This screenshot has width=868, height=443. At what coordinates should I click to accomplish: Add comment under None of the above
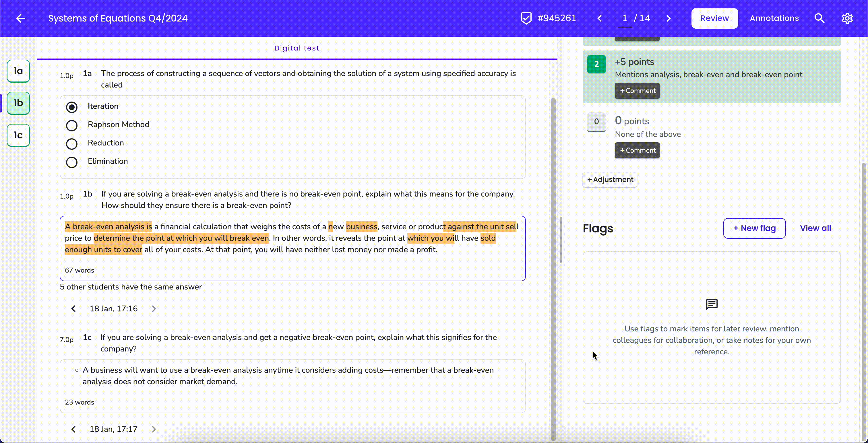[x=637, y=150]
